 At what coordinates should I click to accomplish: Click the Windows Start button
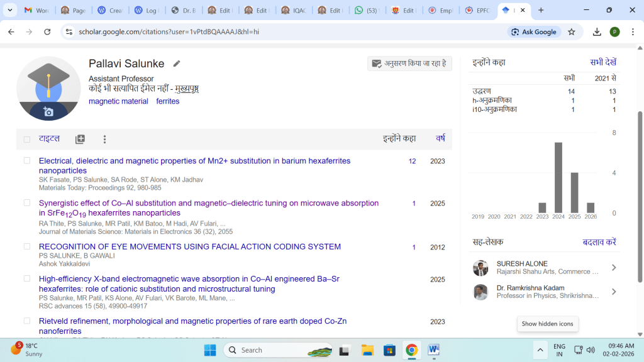(209, 350)
